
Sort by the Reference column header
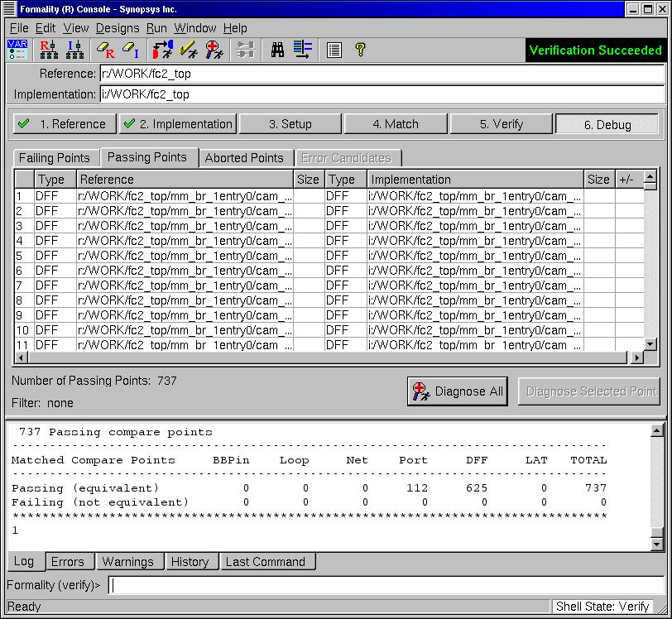(185, 180)
